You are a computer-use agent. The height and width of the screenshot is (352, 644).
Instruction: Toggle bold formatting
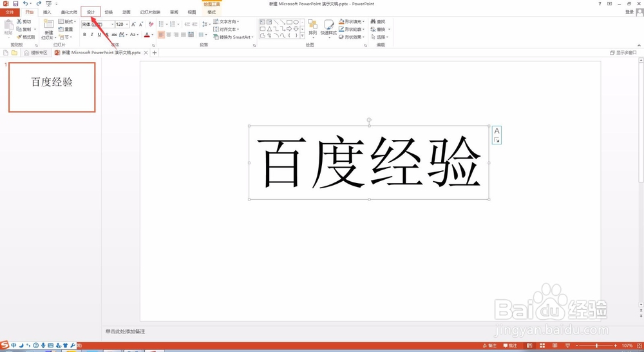(x=84, y=35)
